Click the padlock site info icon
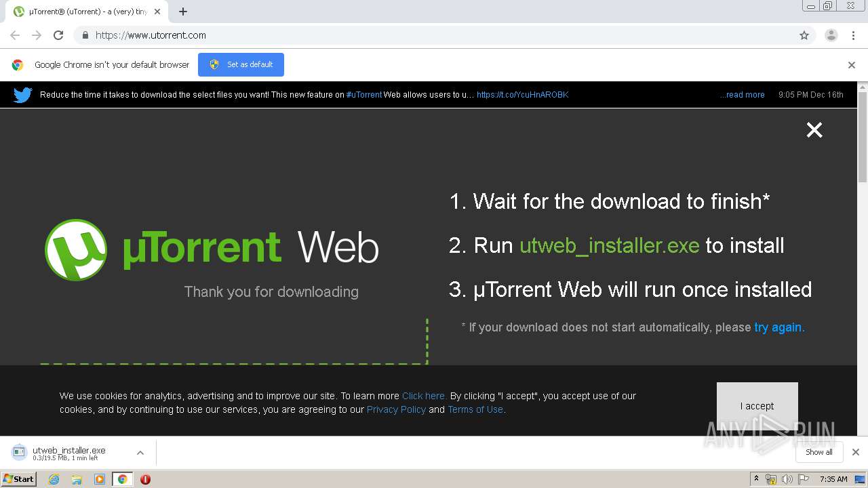Screen dimensions: 868x488 tap(85, 35)
